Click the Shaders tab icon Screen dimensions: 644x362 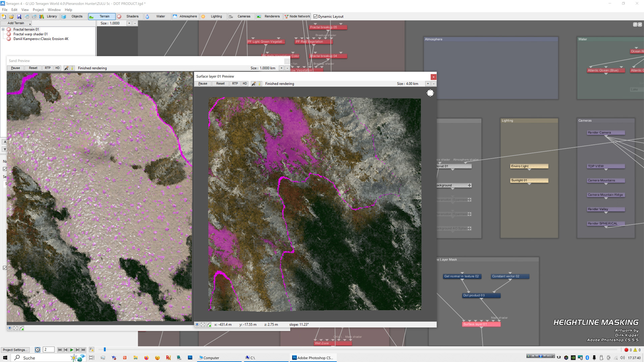pos(120,16)
